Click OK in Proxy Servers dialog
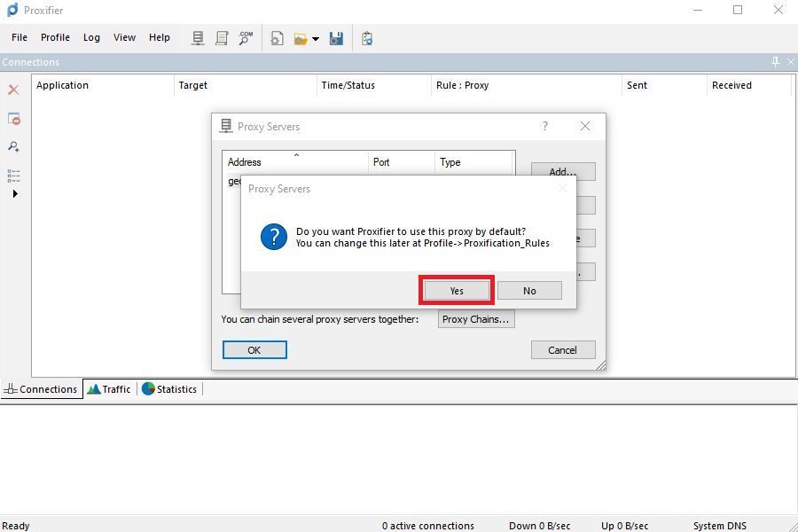Viewport: 798px width, 532px height. click(x=254, y=350)
